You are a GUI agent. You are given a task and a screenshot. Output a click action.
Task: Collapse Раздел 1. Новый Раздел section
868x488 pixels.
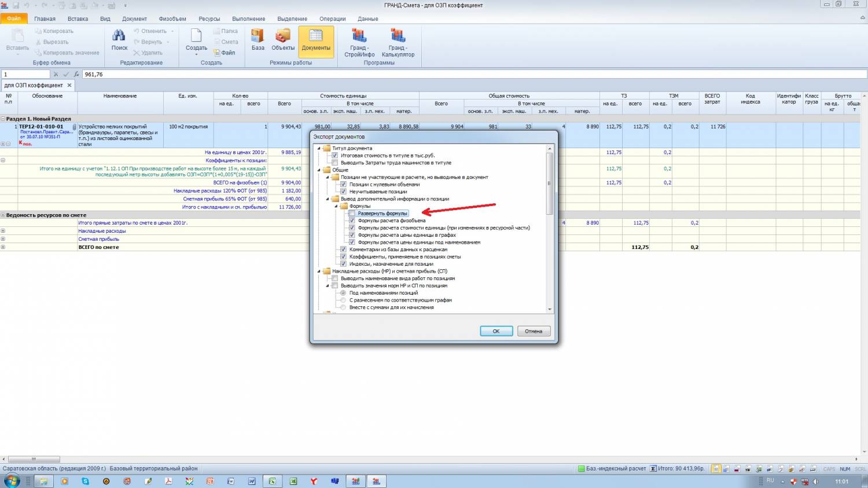(3, 119)
